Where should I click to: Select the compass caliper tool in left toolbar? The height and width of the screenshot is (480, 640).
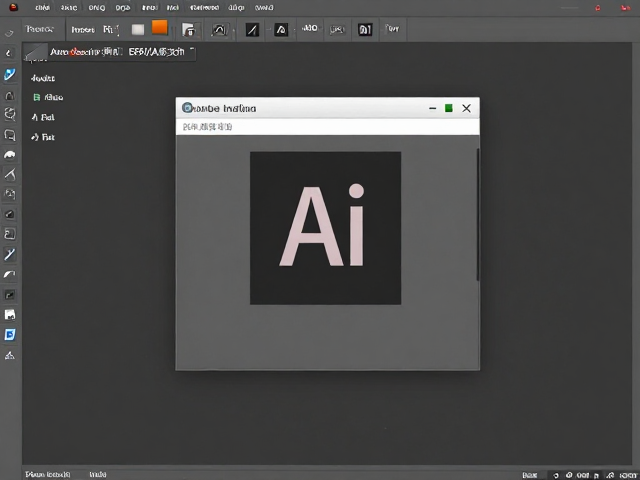point(10,174)
